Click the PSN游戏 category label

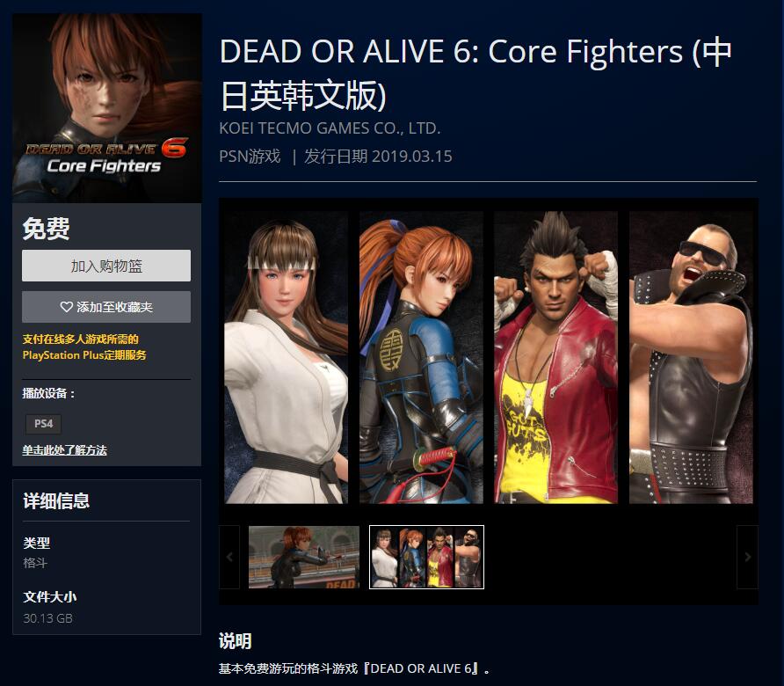click(250, 157)
